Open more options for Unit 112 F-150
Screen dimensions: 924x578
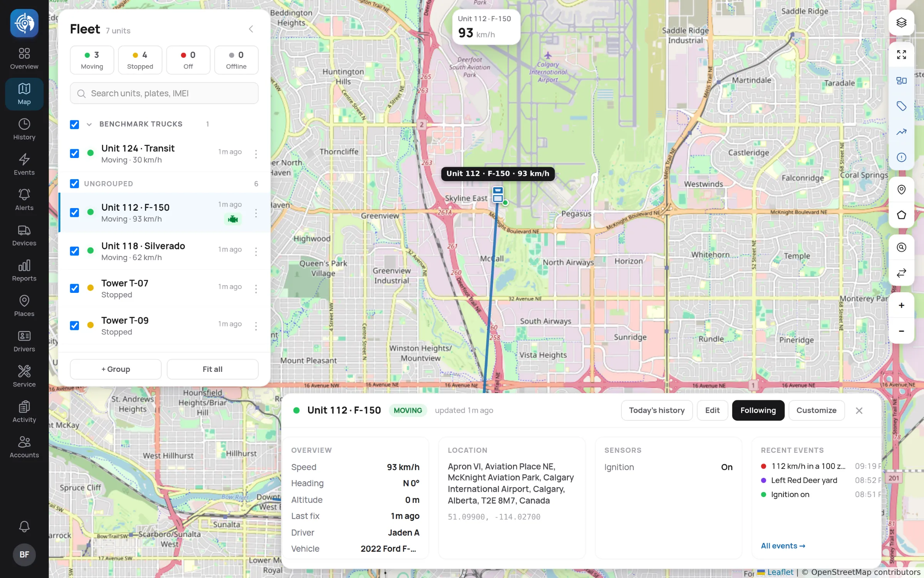[256, 213]
